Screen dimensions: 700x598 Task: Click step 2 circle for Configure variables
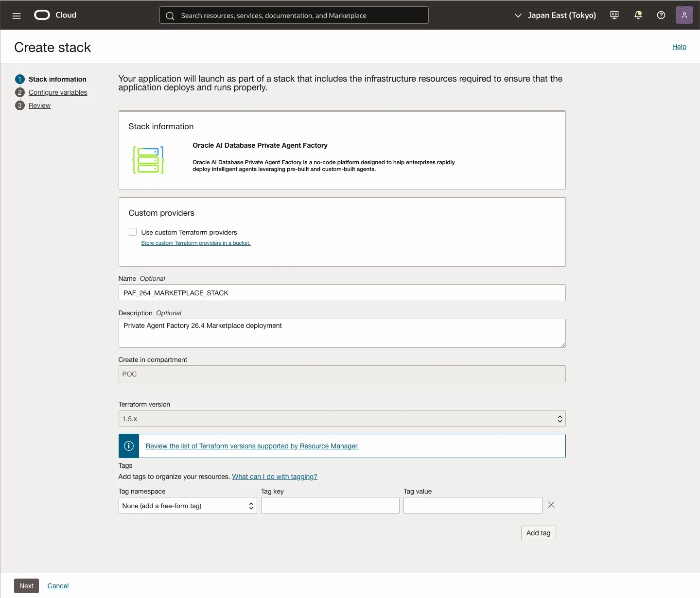pos(20,92)
